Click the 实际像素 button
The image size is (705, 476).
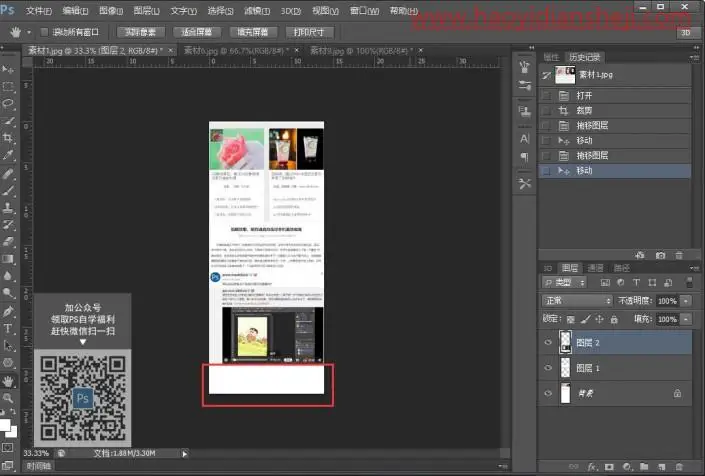[140, 32]
